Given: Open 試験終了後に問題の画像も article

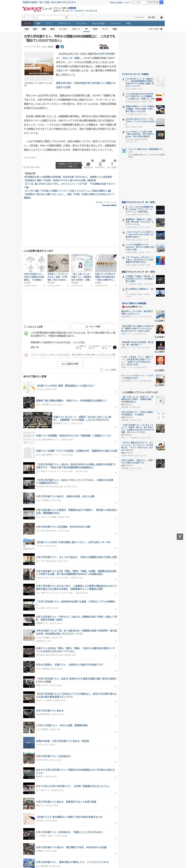Looking at the screenshot, I should (71, 401).
